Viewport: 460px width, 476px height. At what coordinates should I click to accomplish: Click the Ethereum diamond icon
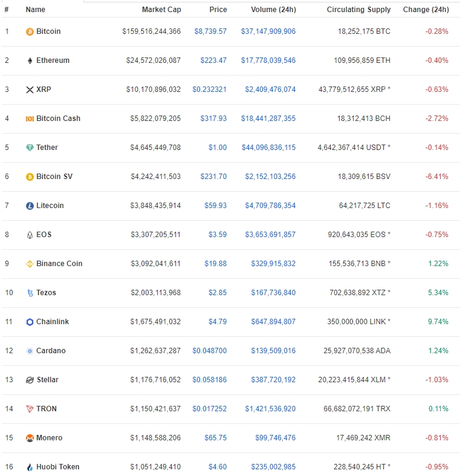coord(30,60)
